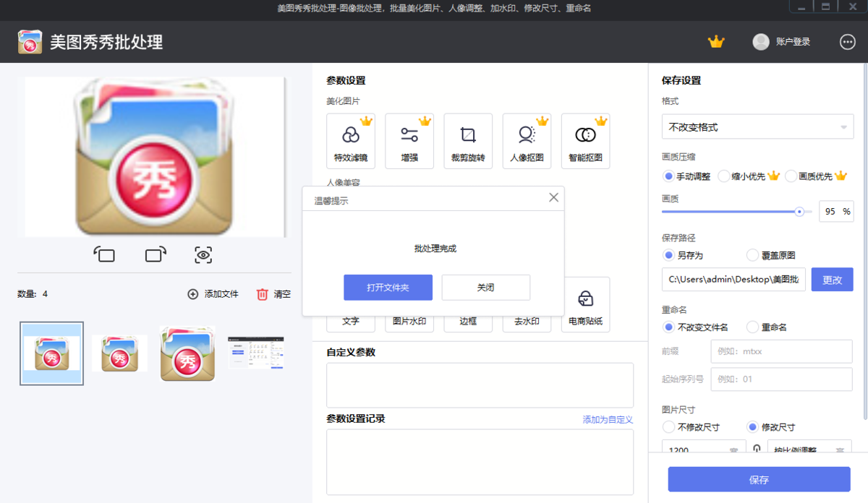Select the 画质优先 radio button

coord(791,176)
